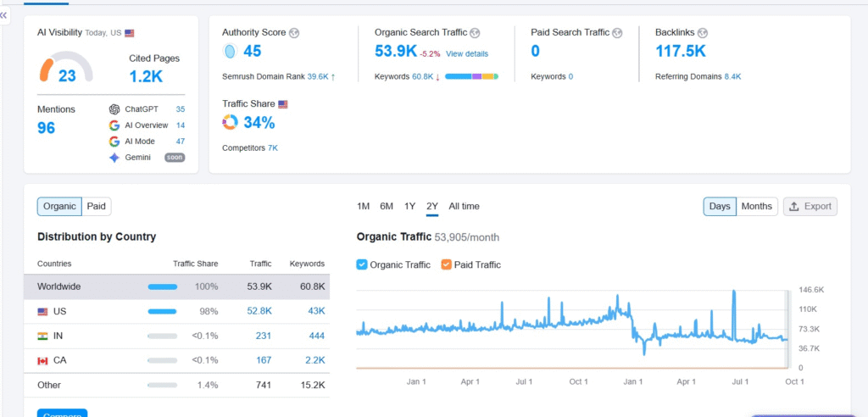Click info icon beside Organic Search Traffic
The image size is (868, 417).
(x=475, y=33)
